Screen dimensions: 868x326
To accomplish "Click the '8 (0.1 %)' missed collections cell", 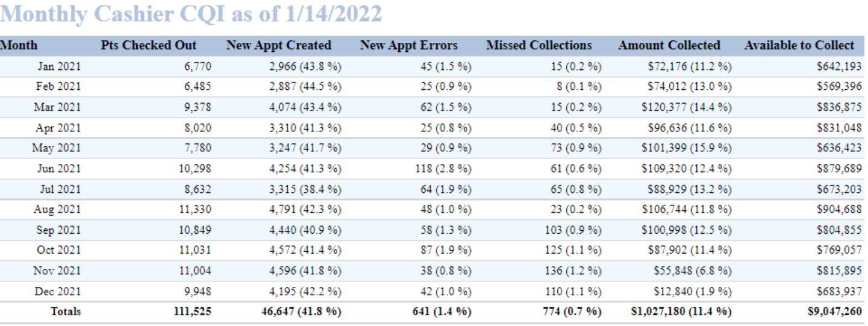I will [579, 87].
